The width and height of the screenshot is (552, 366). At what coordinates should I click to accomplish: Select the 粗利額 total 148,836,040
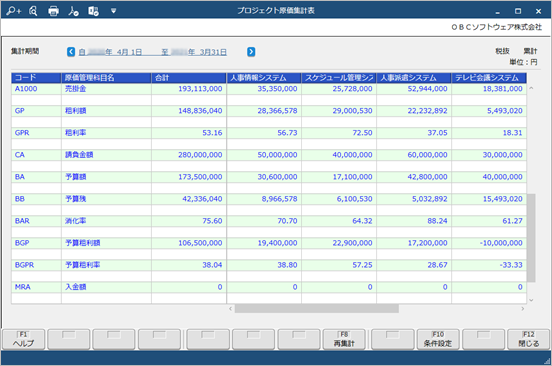pos(189,111)
